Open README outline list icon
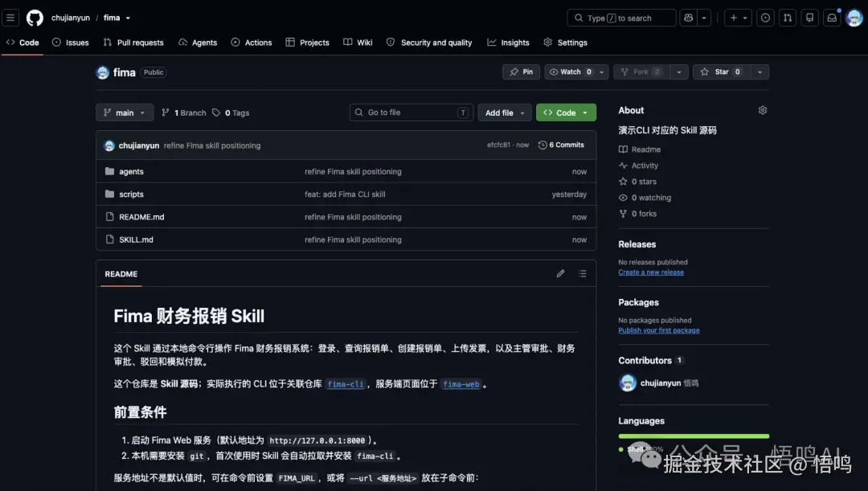868x491 pixels. coord(583,273)
